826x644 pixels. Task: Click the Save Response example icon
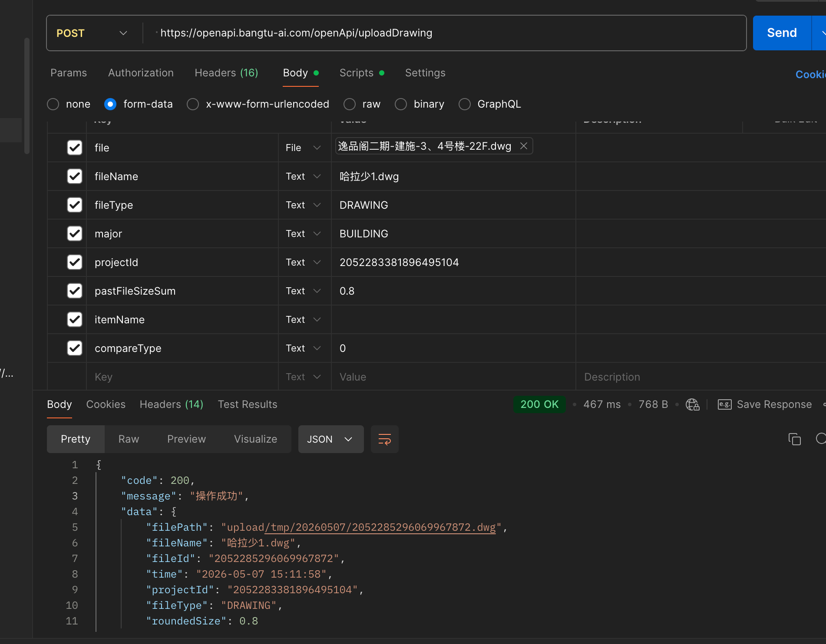pyautogui.click(x=724, y=404)
